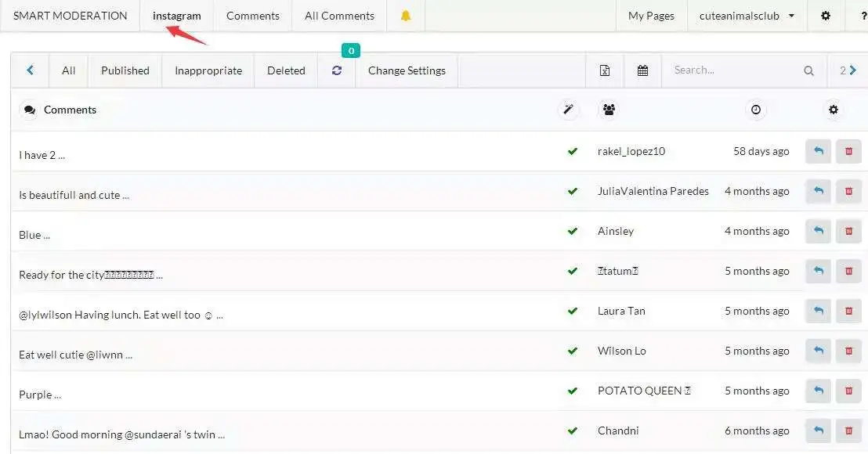Reply to Ainsley's 'Blue' comment
The image size is (868, 454).
[818, 231]
